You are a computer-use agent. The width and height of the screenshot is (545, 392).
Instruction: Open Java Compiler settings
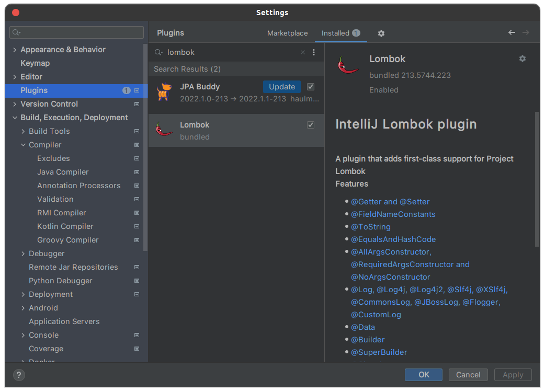[63, 172]
